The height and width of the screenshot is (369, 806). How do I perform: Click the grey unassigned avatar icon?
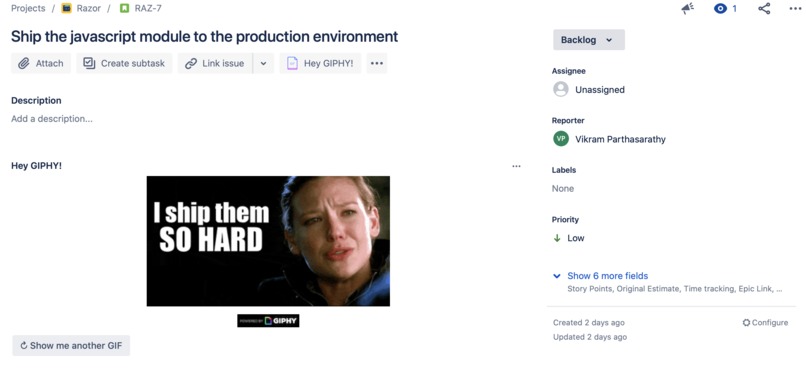coord(561,89)
